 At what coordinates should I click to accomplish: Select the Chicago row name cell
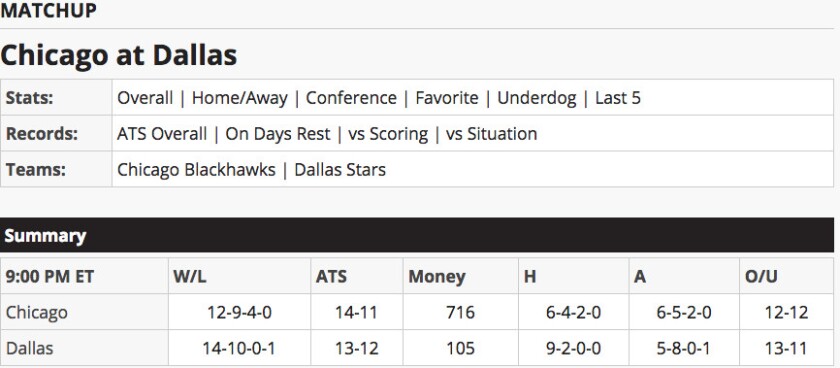(x=84, y=312)
